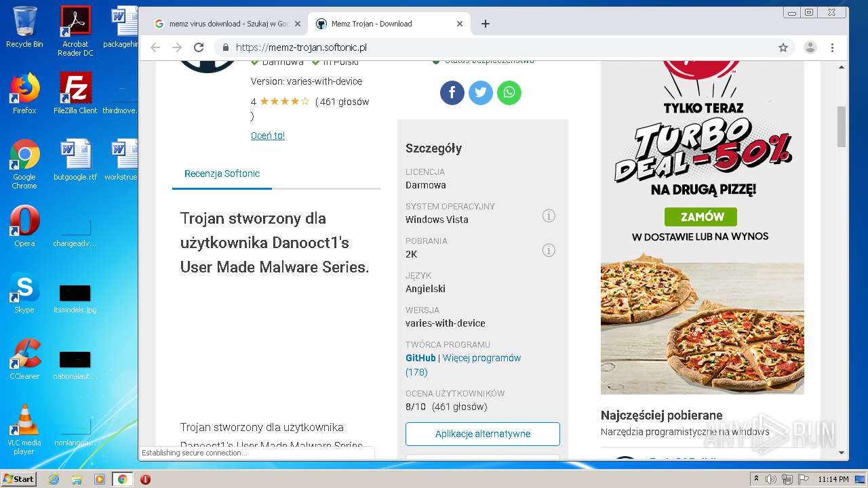868x488 pixels.
Task: Reload the current page
Action: [199, 47]
